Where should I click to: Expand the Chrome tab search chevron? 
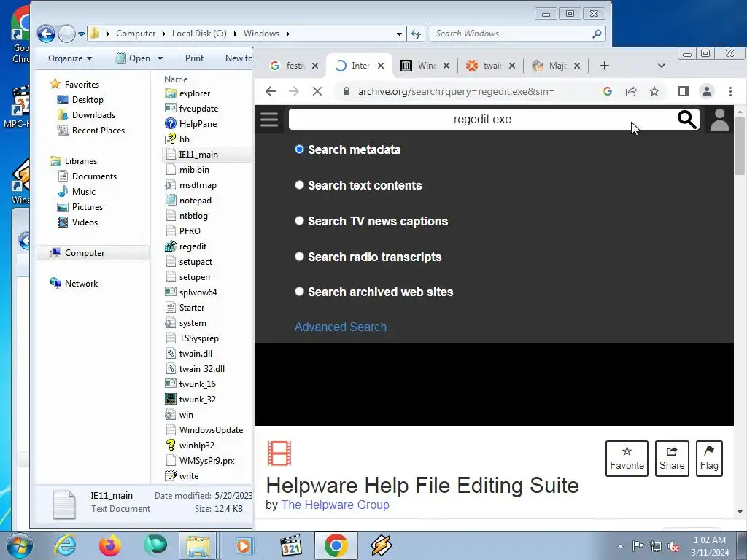661,66
